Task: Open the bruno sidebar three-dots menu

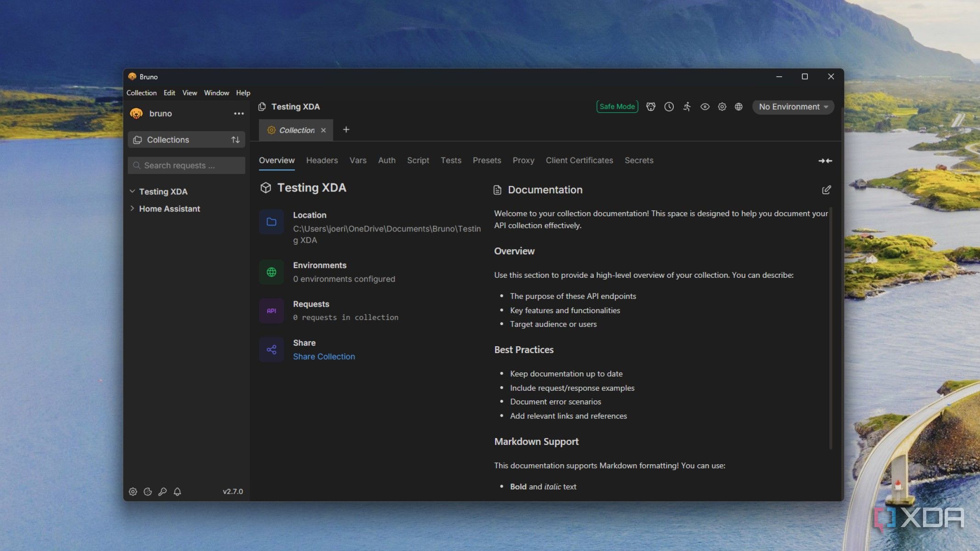Action: coord(239,113)
